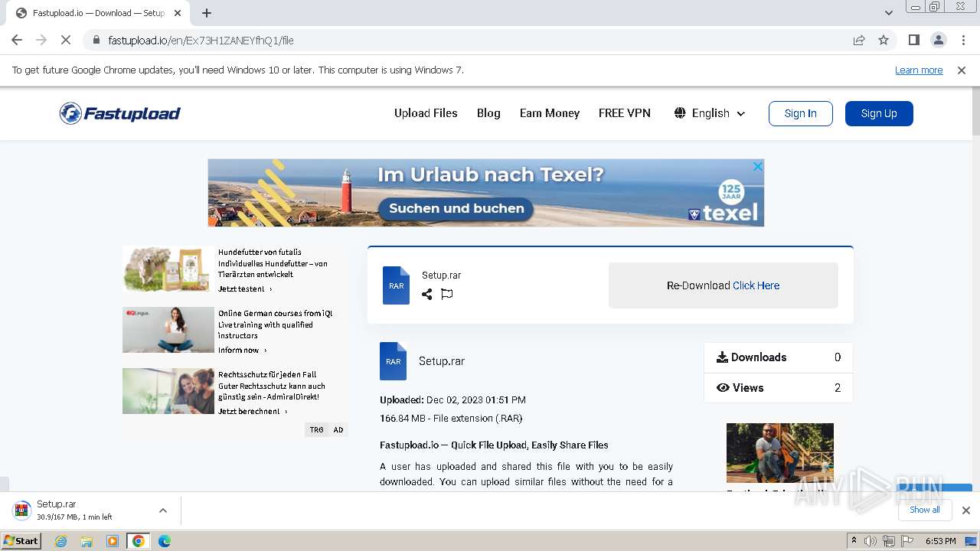Go to Fastupload home via logo
This screenshot has height=551, width=980.
pos(120,113)
